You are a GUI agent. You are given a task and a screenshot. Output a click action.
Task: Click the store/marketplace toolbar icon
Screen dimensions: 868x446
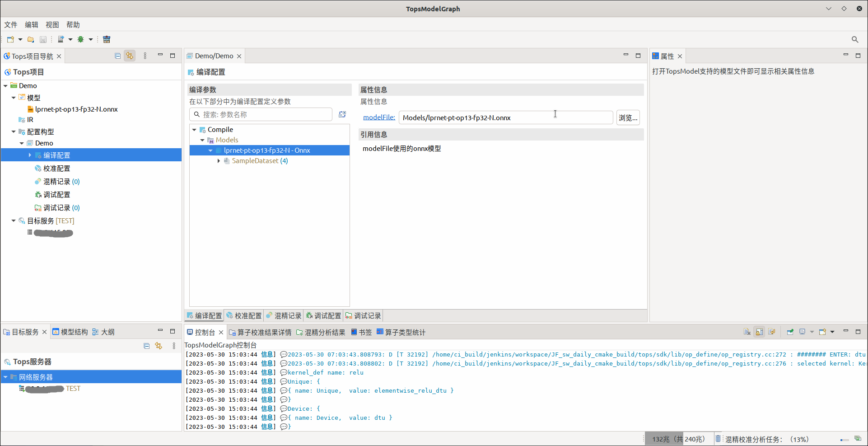[x=107, y=39]
